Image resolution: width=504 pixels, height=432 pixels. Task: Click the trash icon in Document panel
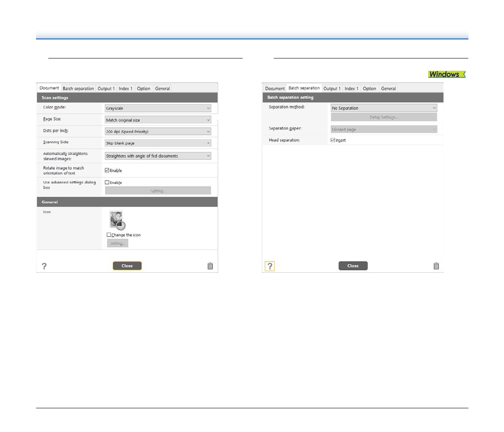tap(210, 266)
